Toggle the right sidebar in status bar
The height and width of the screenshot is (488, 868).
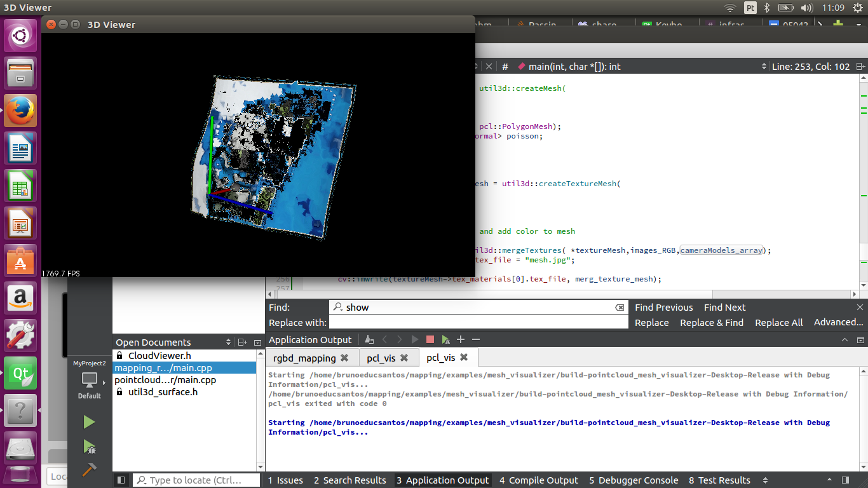point(845,480)
